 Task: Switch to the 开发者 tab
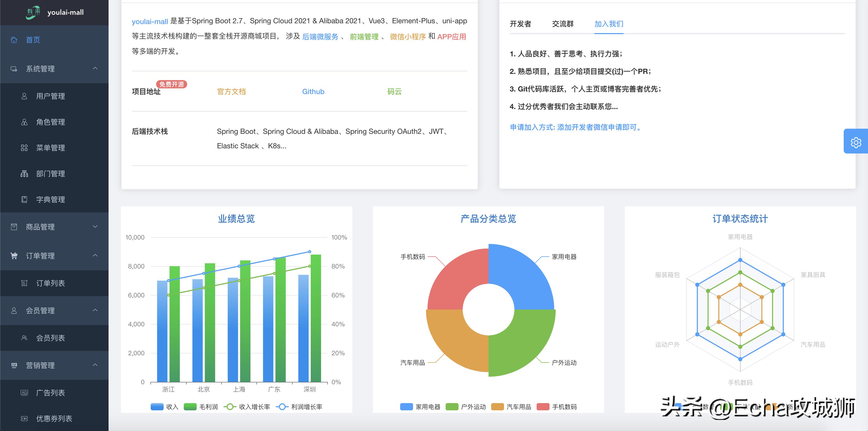pyautogui.click(x=520, y=24)
